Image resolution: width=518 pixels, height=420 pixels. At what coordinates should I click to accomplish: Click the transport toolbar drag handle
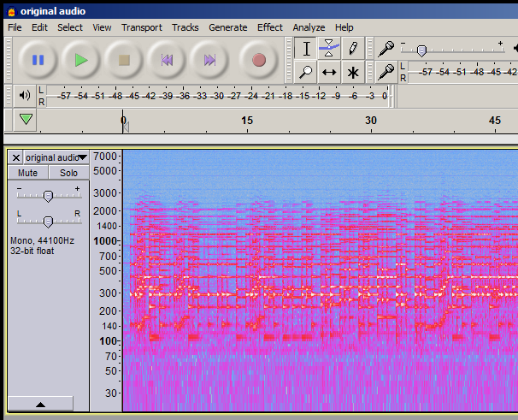coord(9,60)
